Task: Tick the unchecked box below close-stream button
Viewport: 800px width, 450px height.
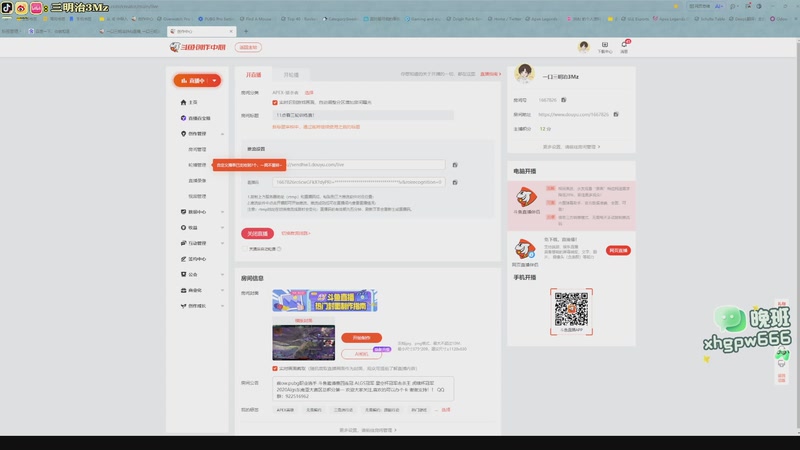Action: coord(244,249)
